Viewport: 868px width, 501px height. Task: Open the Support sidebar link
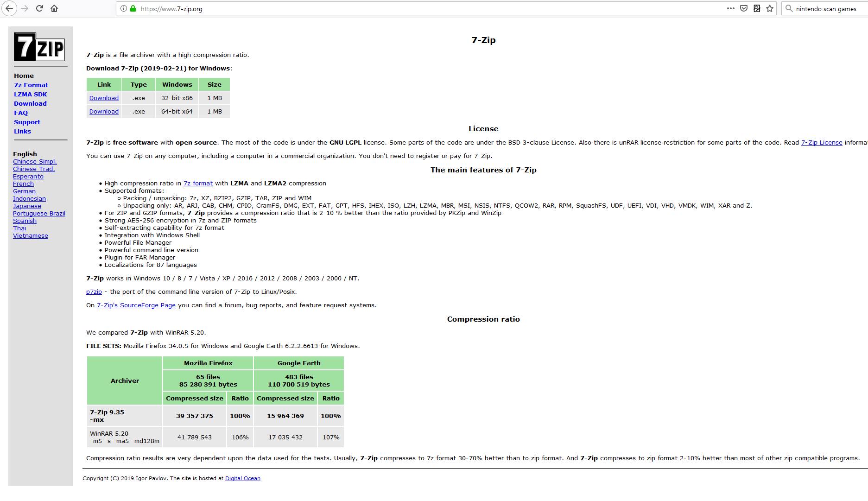pyautogui.click(x=27, y=122)
